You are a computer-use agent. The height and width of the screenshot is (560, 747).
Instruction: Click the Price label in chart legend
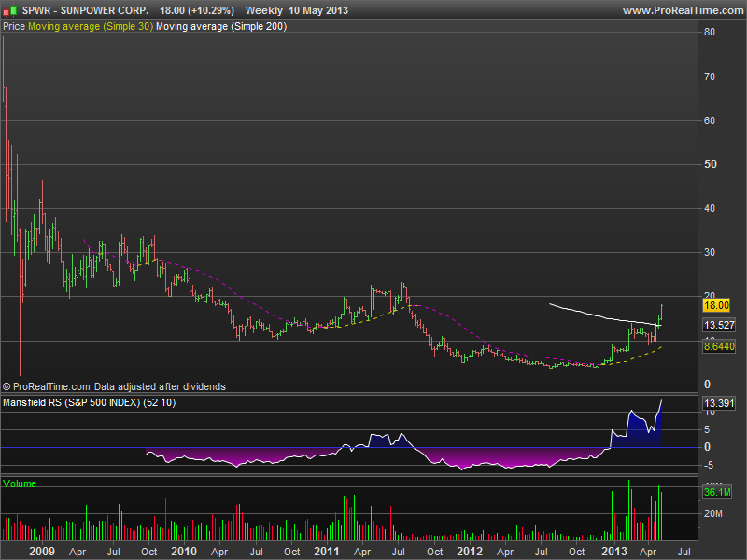tap(14, 27)
